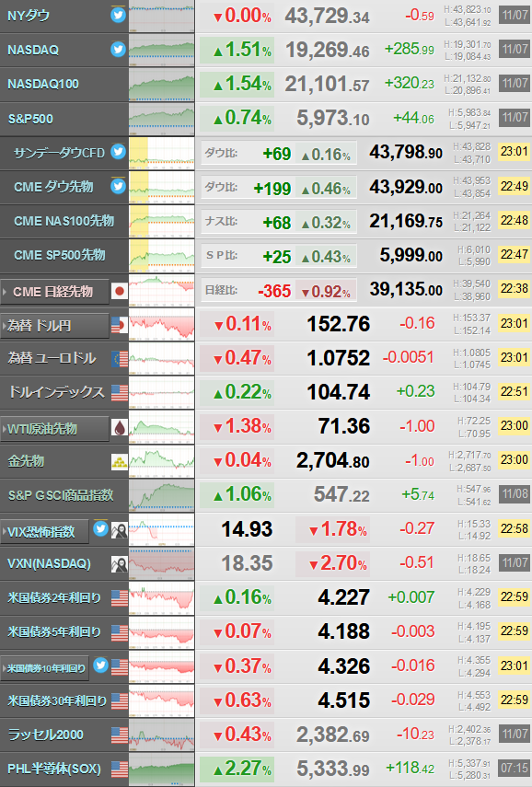Click the US flag icon beside ドルインデックス
This screenshot has width=532, height=787.
pos(120,392)
